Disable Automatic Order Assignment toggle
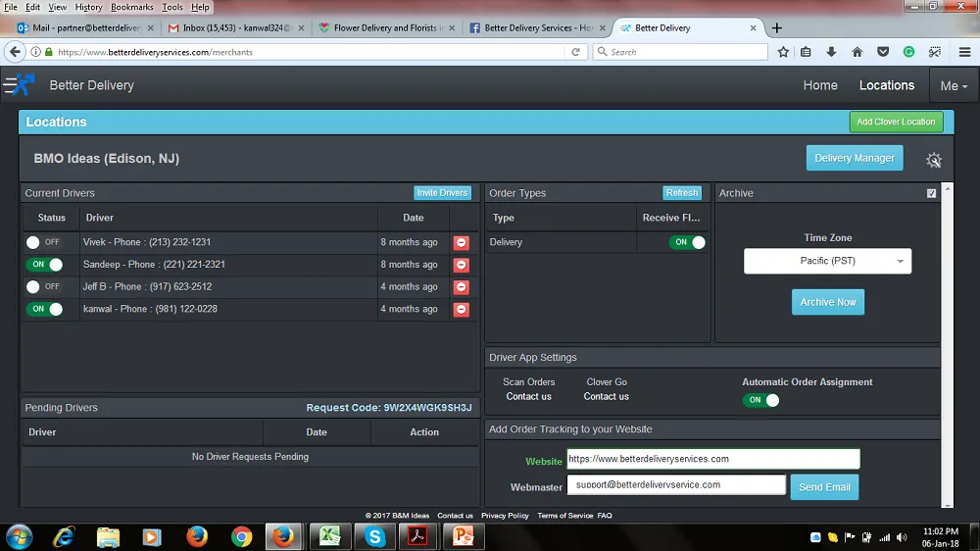 coord(761,400)
